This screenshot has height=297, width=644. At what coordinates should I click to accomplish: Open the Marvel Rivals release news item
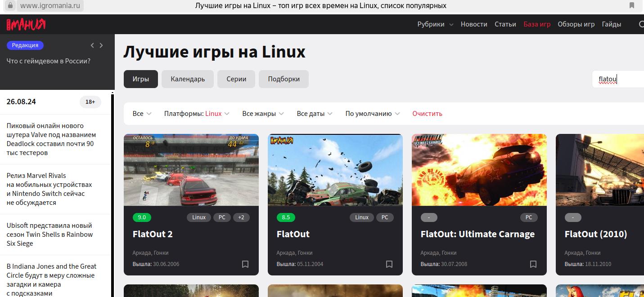click(x=49, y=189)
